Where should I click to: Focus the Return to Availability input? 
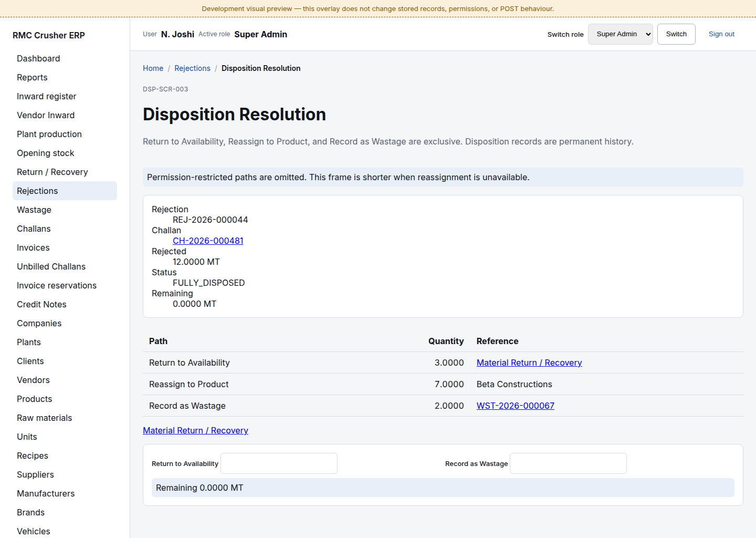pos(279,463)
